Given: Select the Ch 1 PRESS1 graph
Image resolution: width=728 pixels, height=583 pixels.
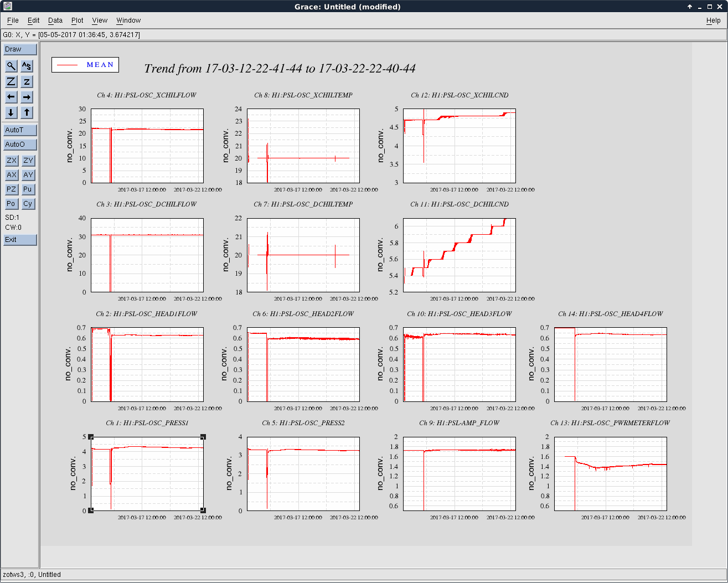Looking at the screenshot, I should click(147, 473).
